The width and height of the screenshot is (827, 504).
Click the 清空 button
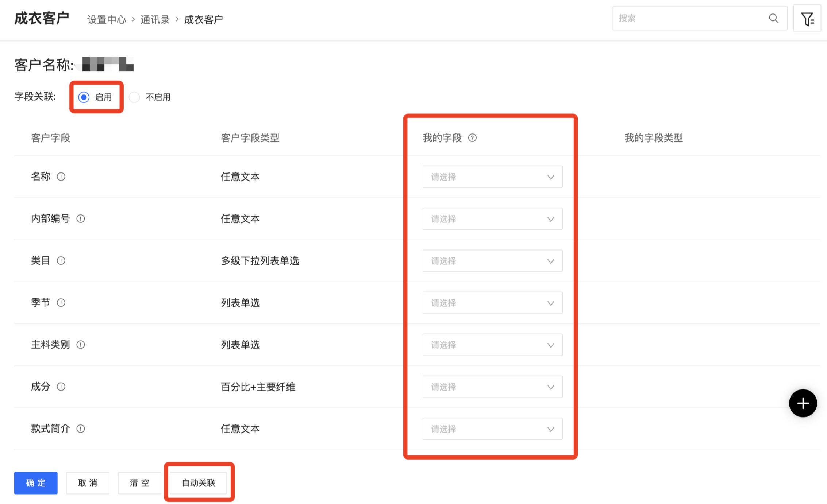[139, 483]
